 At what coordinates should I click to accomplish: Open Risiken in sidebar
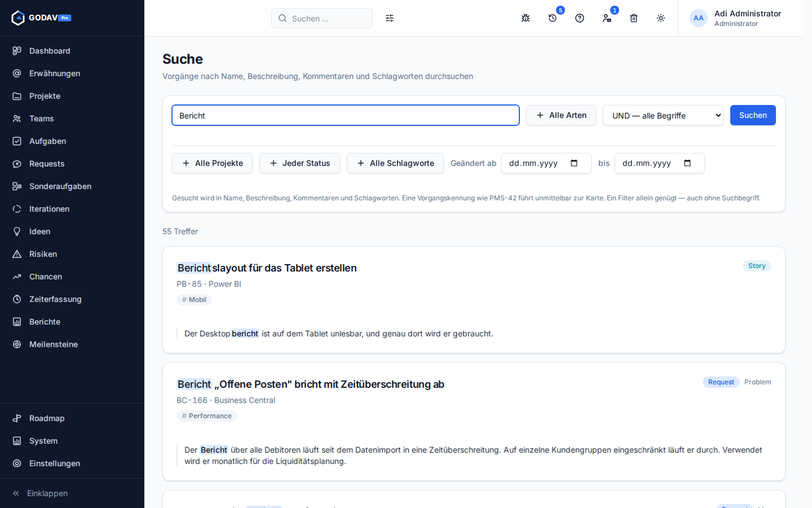tap(72, 254)
